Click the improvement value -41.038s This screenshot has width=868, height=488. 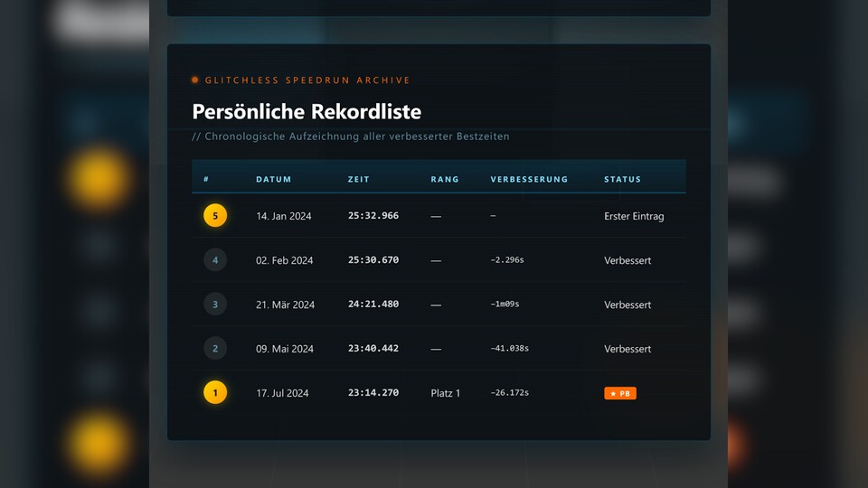coord(509,349)
